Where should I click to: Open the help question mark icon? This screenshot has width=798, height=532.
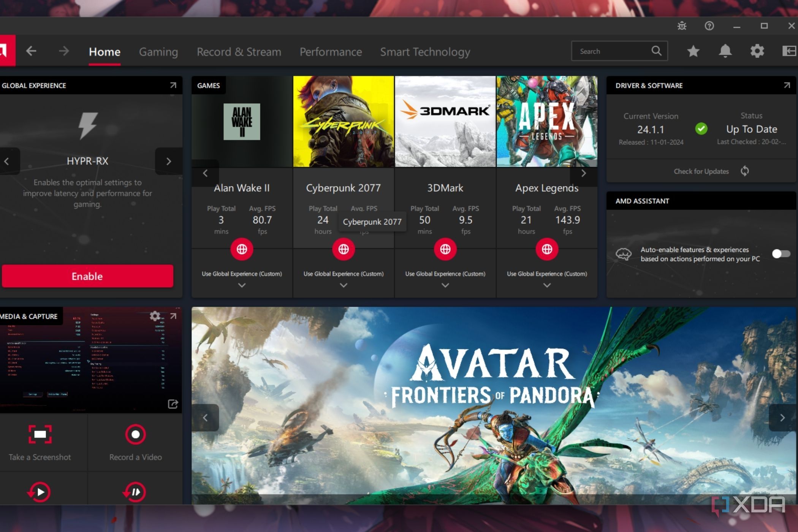(x=709, y=26)
